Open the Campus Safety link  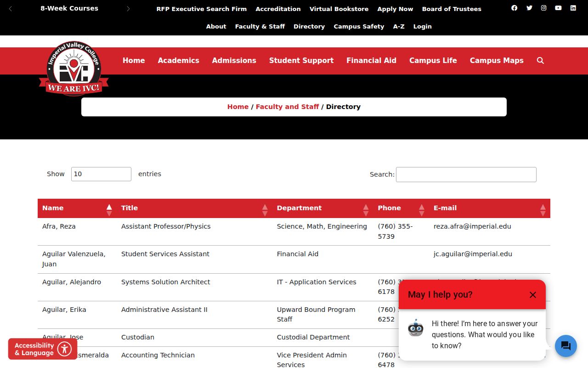(x=359, y=27)
